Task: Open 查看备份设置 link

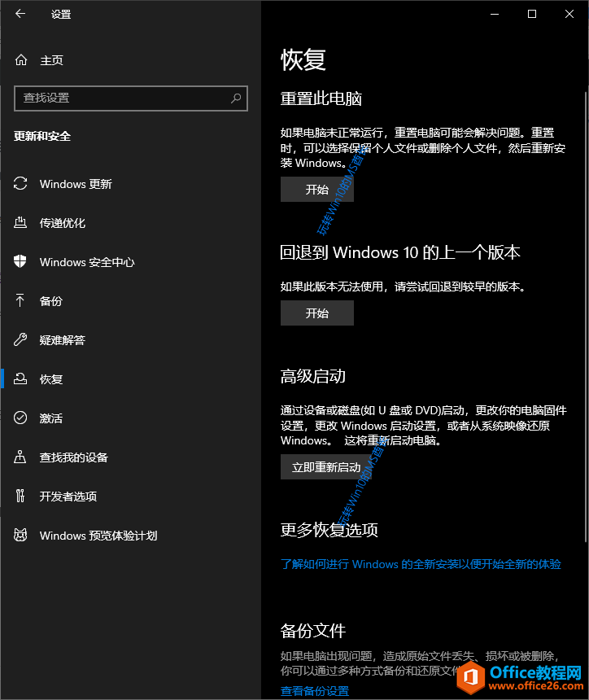Action: click(315, 690)
